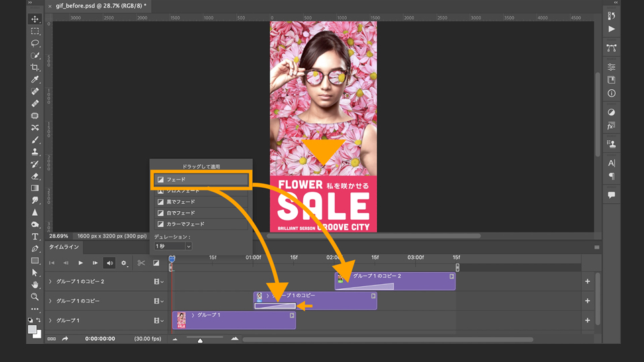Select the Eyedropper tool
Image resolution: width=644 pixels, height=362 pixels.
tap(35, 79)
